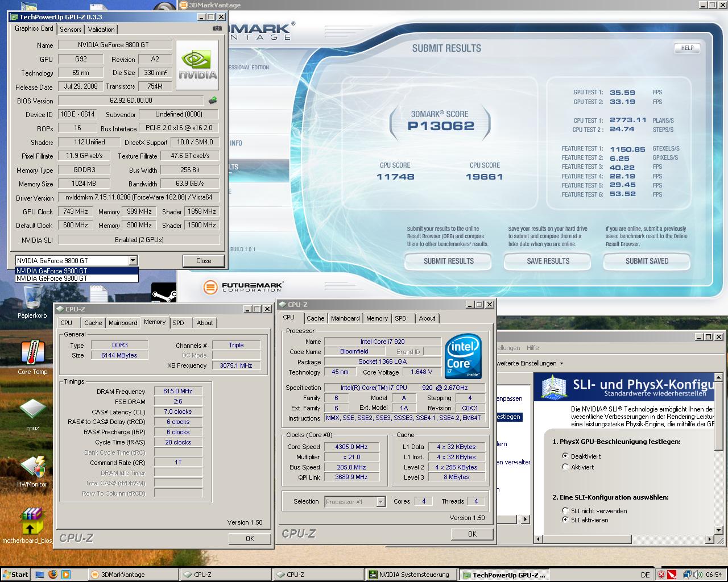Image resolution: width=728 pixels, height=582 pixels.
Task: Click OK in CPU-Z processor window
Action: click(x=472, y=534)
